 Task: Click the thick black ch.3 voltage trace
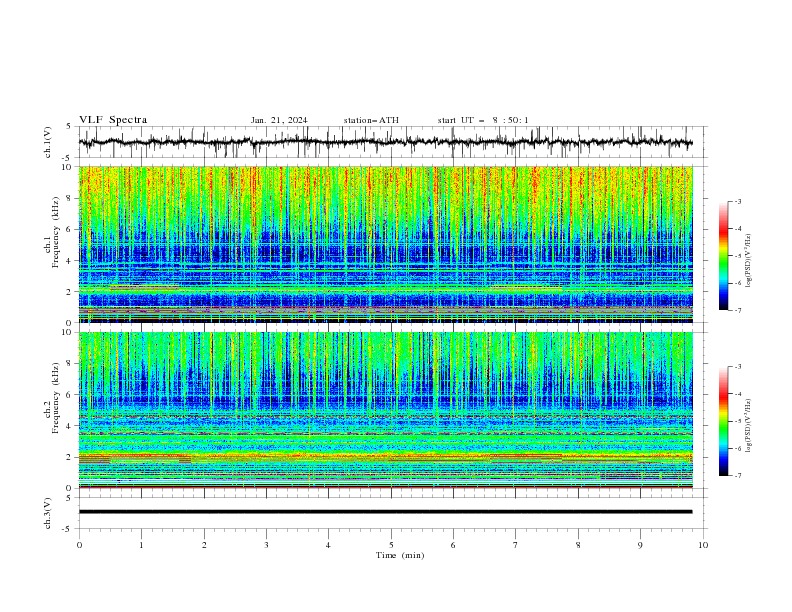385,512
